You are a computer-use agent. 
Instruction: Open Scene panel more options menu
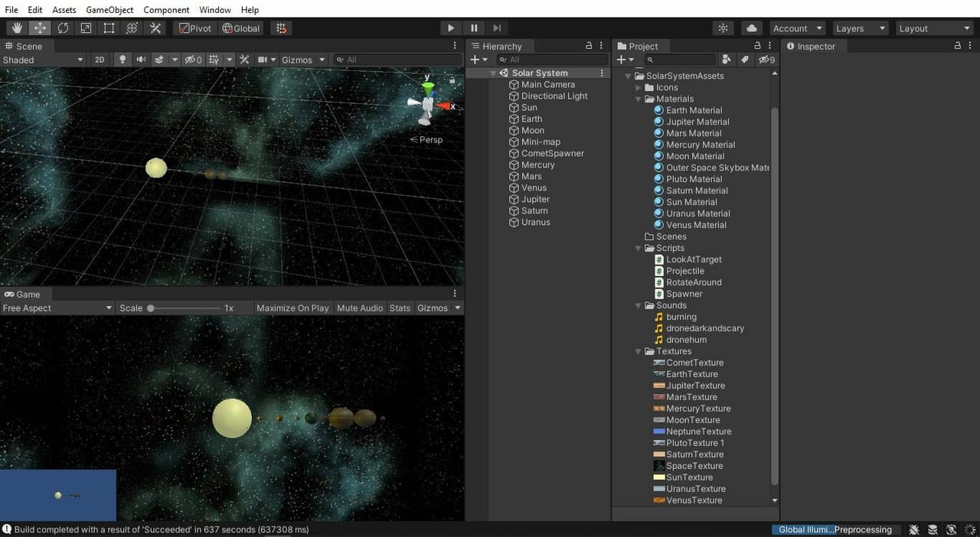point(455,46)
